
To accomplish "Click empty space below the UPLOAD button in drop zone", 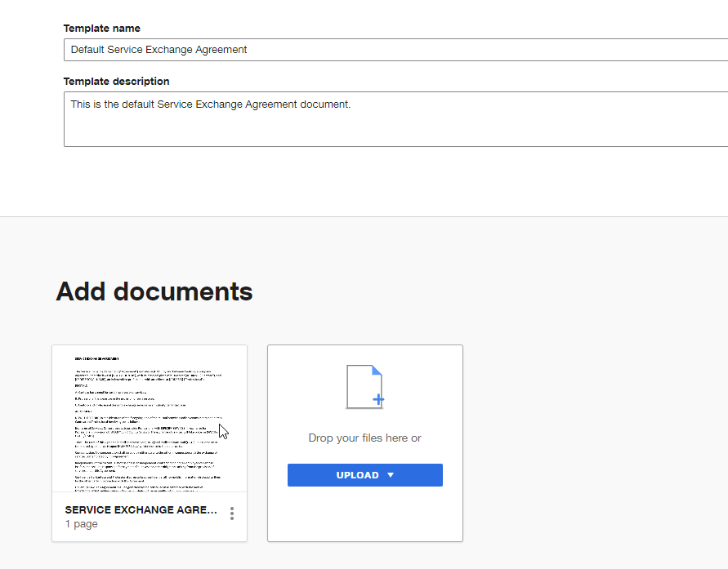I will (x=364, y=514).
